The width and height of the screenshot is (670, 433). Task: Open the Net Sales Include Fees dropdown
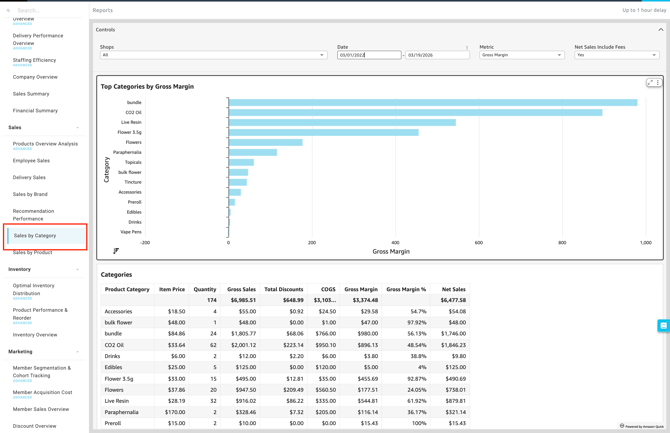(616, 55)
